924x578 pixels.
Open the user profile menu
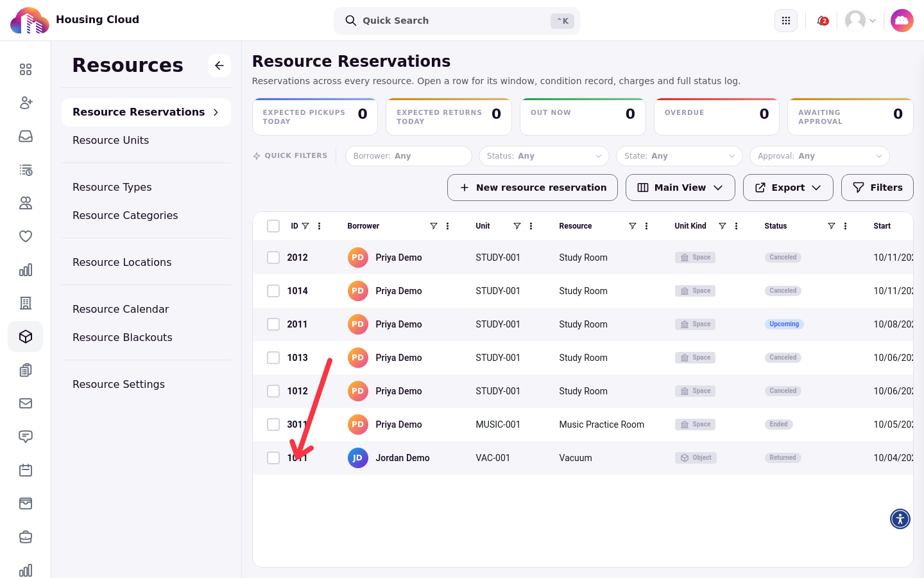pos(860,21)
